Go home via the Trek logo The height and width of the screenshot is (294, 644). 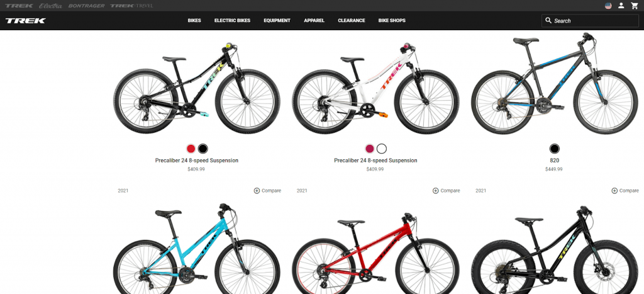point(25,21)
